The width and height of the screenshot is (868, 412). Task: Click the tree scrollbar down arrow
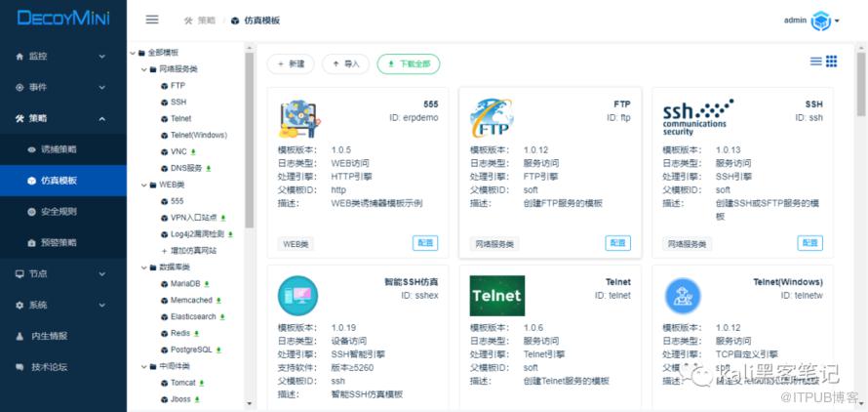point(249,404)
